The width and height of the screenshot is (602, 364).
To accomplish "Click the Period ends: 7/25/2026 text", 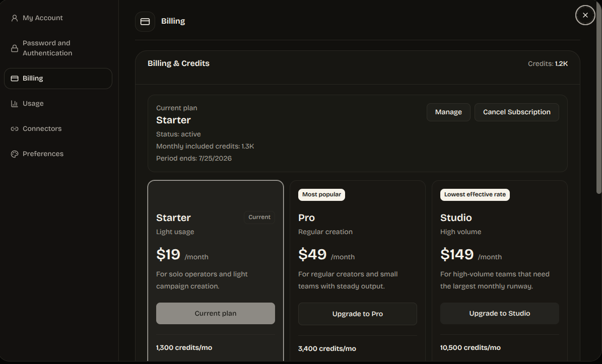I will click(194, 159).
